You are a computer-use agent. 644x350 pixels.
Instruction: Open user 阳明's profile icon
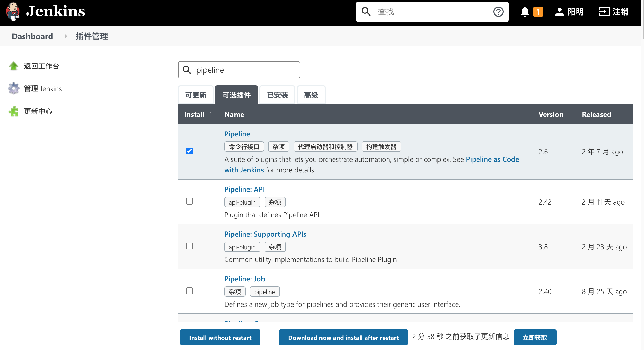(x=559, y=12)
